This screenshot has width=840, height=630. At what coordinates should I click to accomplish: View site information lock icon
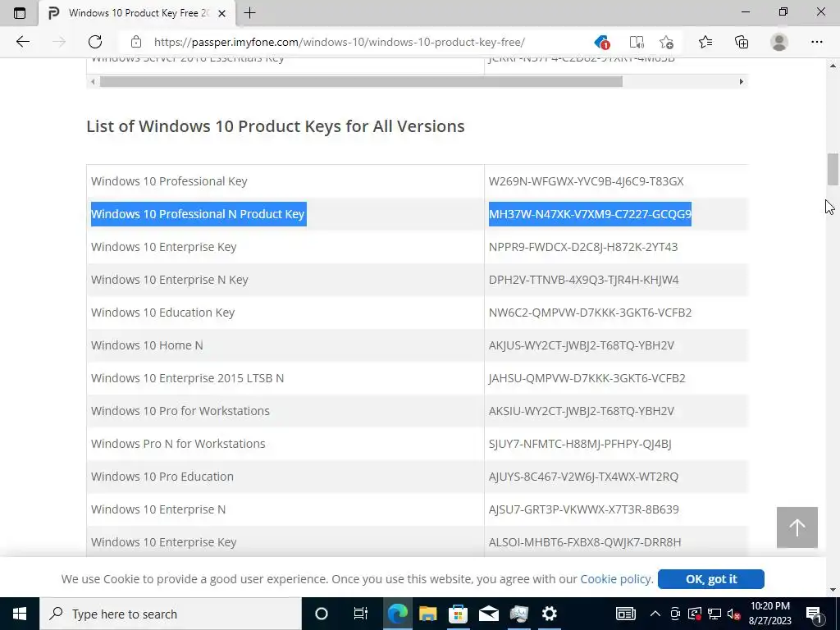click(x=136, y=42)
